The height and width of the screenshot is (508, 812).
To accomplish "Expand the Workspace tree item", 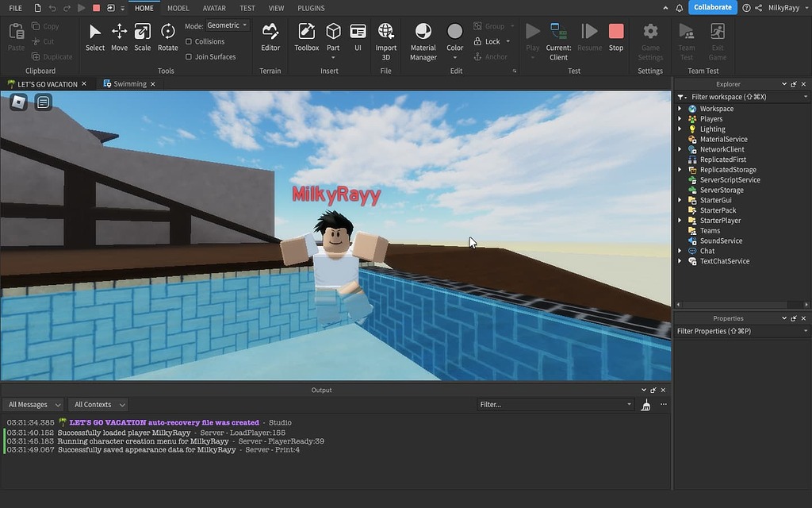I will click(x=680, y=108).
